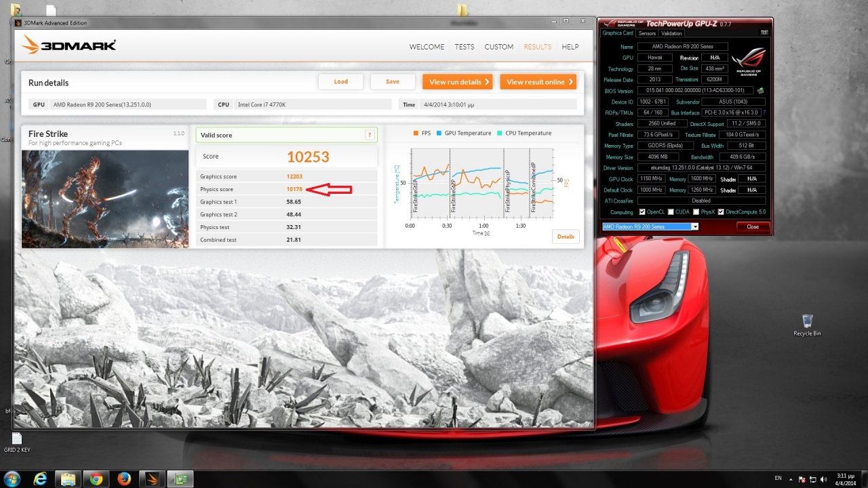Viewport: 868px width, 488px height.
Task: Open Firefox from the taskbar
Action: (x=123, y=479)
